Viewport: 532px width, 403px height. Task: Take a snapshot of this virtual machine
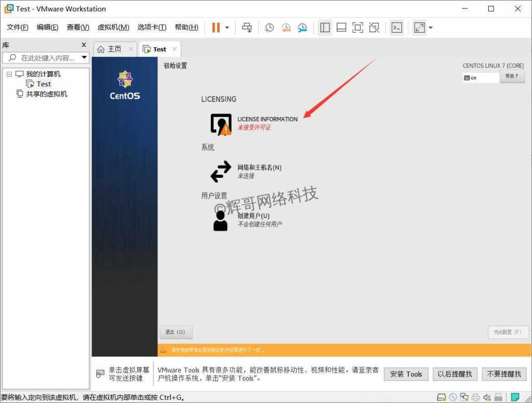tap(269, 28)
